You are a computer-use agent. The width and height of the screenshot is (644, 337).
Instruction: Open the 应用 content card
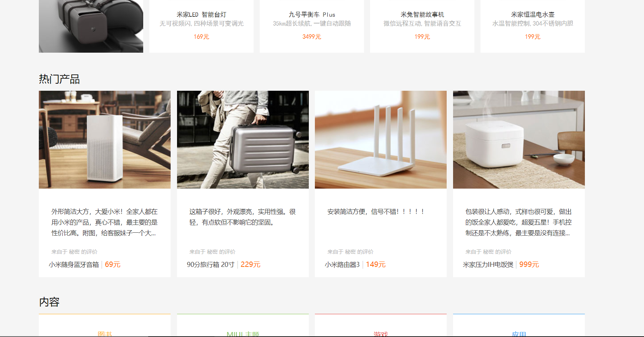[519, 326]
